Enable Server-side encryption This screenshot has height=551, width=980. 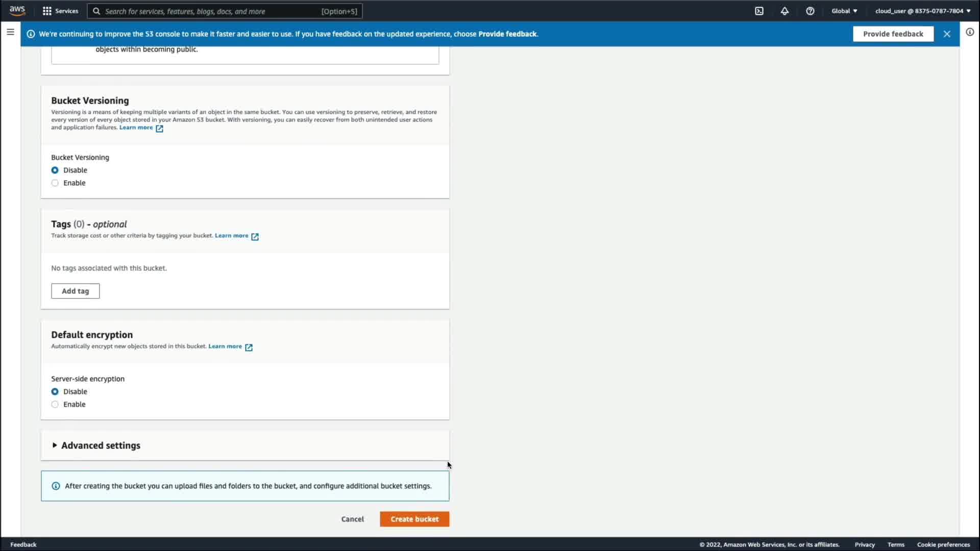(55, 405)
